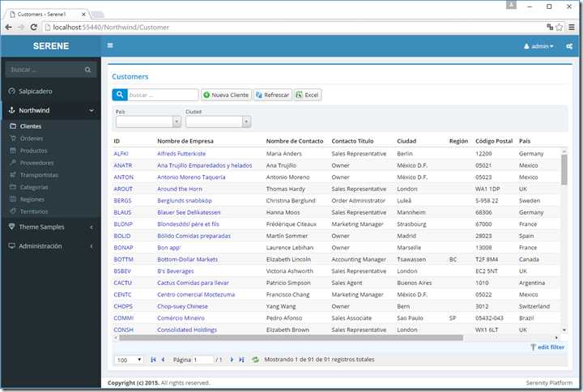Sort by ID column header
Image resolution: width=583 pixels, height=392 pixels.
click(x=117, y=141)
